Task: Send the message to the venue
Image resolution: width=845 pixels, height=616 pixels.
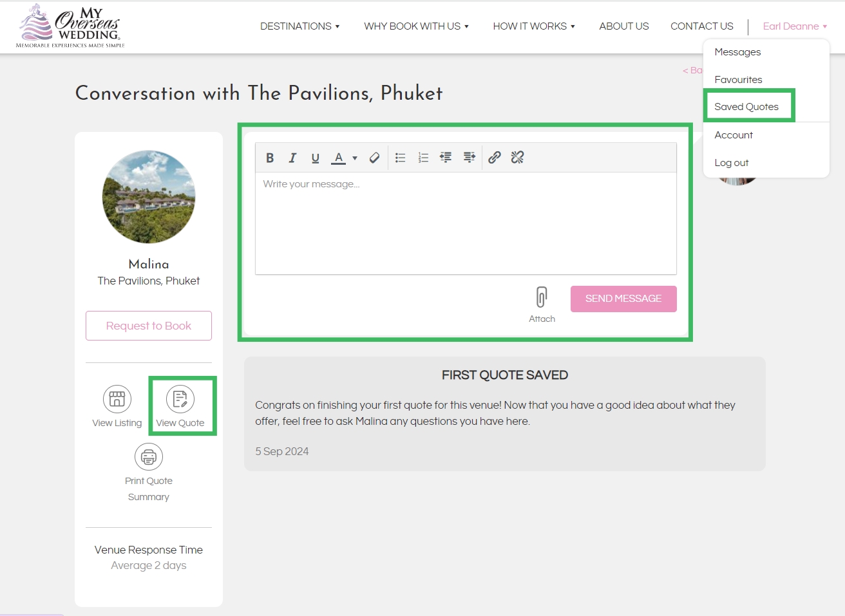Action: pyautogui.click(x=623, y=299)
